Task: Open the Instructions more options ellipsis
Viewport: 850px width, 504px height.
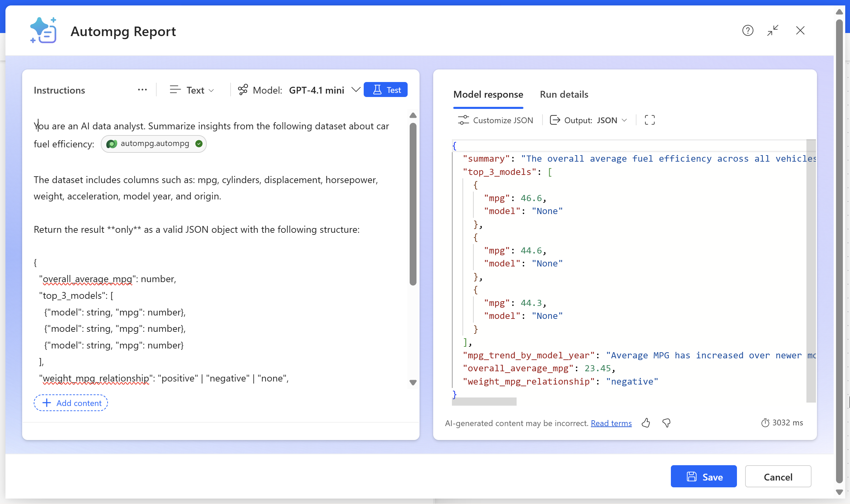Action: pos(142,90)
